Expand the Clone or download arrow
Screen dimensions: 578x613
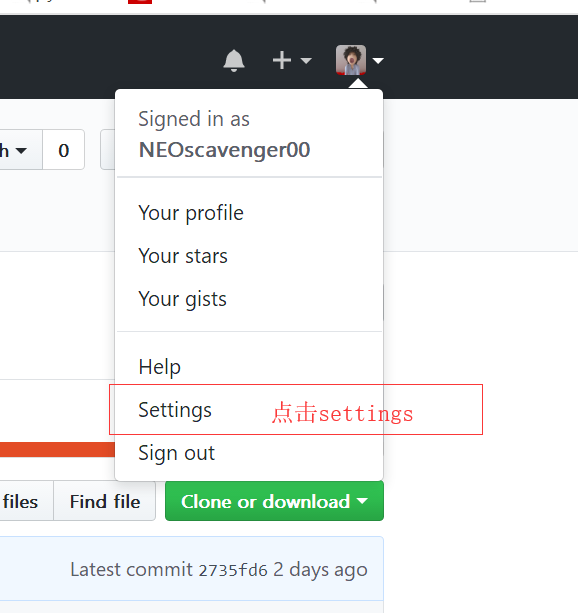[x=363, y=501]
